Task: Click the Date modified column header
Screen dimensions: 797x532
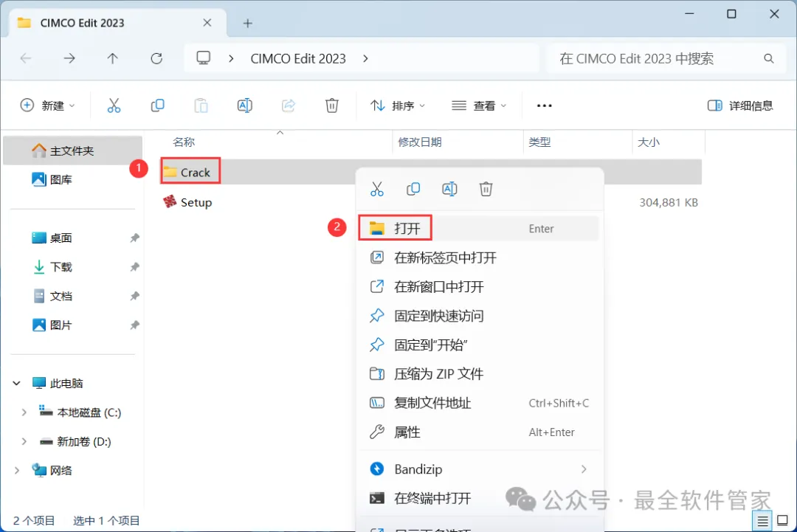Action: [x=458, y=142]
